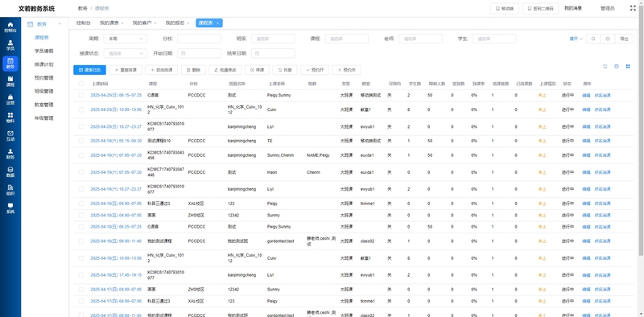Click the round icon beside table refresh

(617, 66)
